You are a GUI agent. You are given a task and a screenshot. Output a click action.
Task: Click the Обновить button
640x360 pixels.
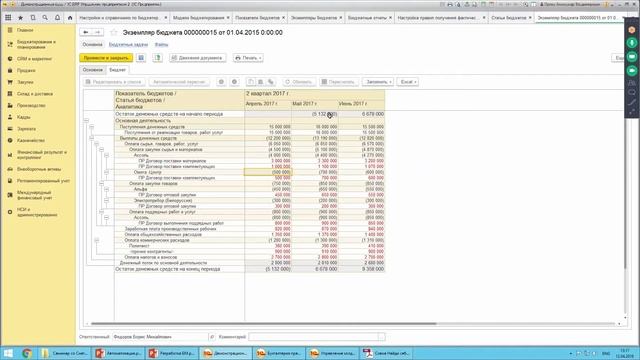click(x=299, y=82)
